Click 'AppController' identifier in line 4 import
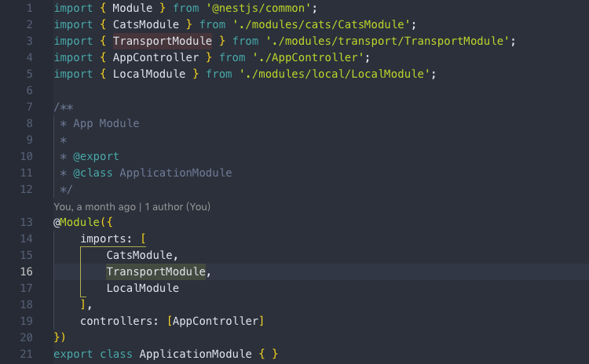Image resolution: width=589 pixels, height=364 pixels. 156,58
